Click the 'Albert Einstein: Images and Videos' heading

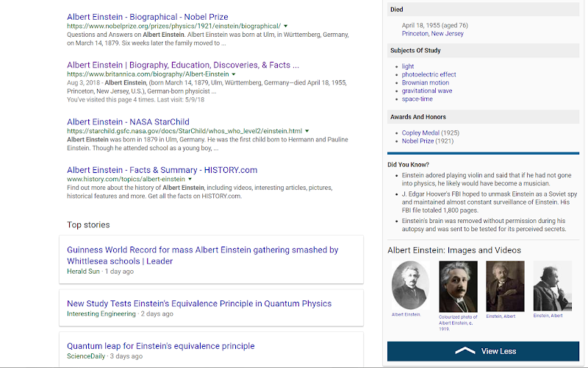pyautogui.click(x=454, y=250)
